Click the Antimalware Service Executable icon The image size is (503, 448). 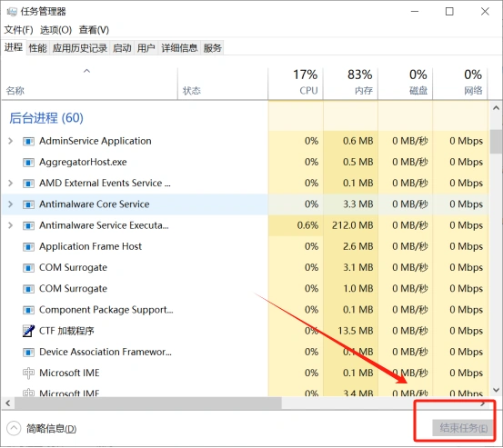pyautogui.click(x=28, y=225)
